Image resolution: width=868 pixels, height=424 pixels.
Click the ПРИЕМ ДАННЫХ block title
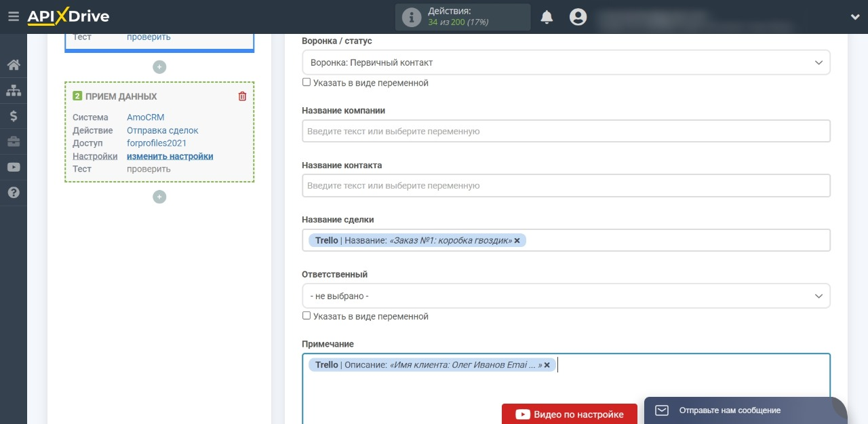(121, 96)
